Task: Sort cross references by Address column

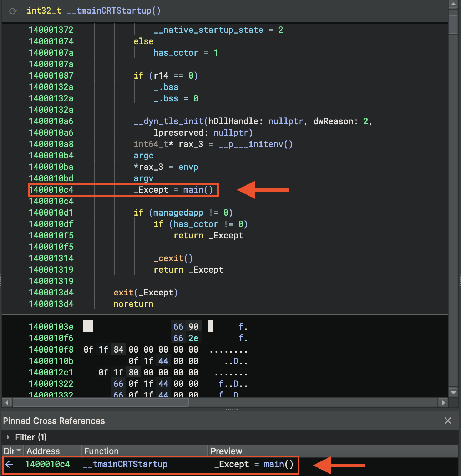Action: pos(43,451)
